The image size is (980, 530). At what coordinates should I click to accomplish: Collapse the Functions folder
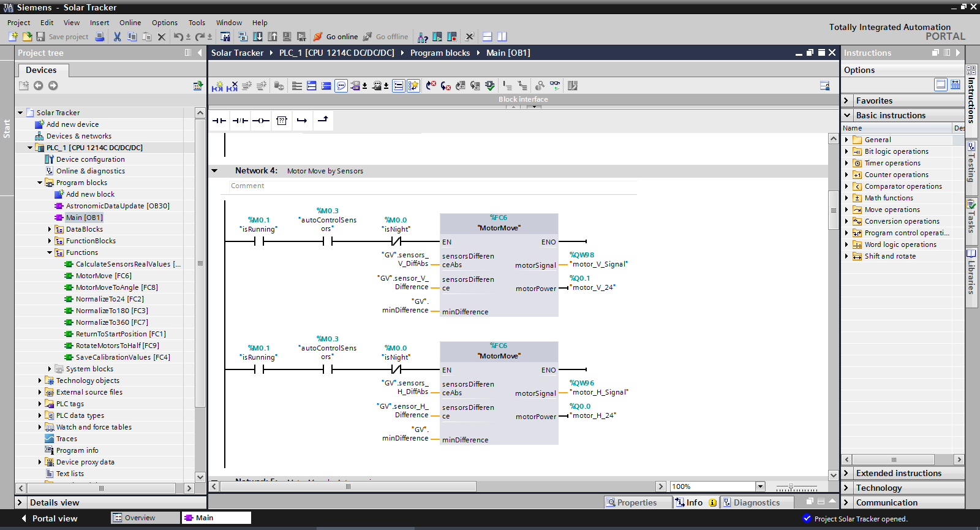pos(50,252)
